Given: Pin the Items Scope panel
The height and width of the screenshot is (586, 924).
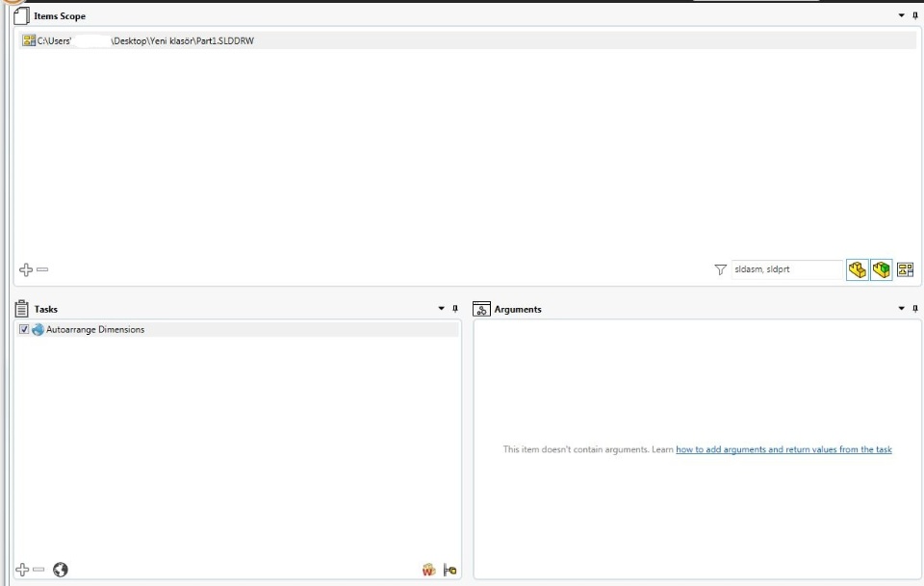Looking at the screenshot, I should point(915,15).
